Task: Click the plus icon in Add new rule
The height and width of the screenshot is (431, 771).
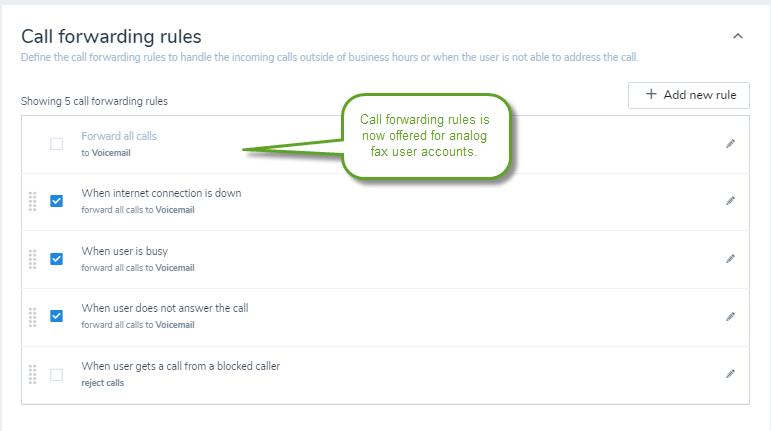Action: click(x=651, y=94)
